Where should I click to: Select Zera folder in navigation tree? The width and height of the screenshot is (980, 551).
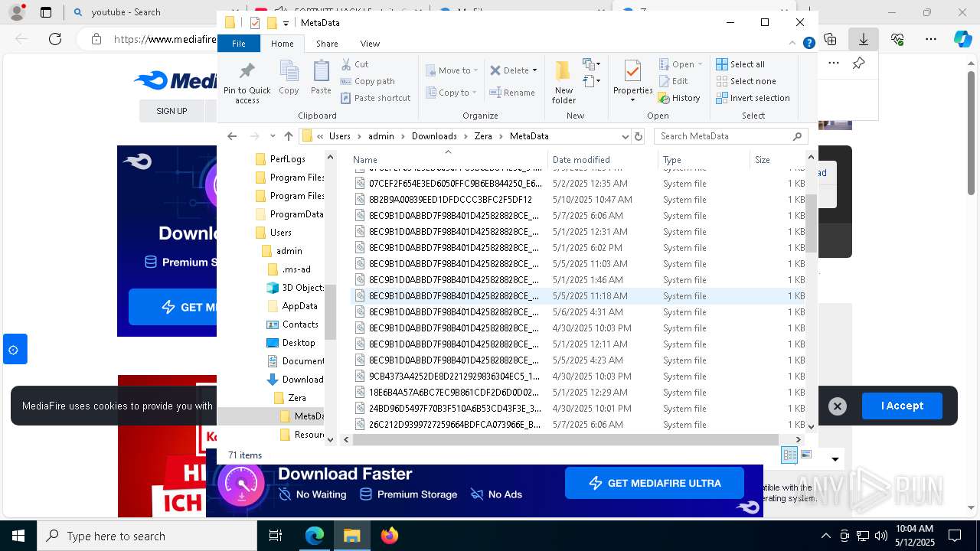(x=297, y=398)
